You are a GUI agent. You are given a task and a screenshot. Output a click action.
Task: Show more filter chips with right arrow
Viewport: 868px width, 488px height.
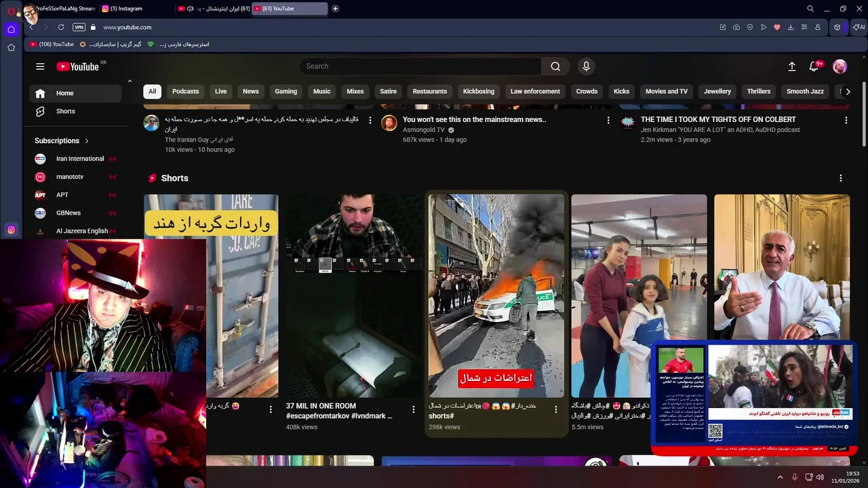tap(848, 91)
